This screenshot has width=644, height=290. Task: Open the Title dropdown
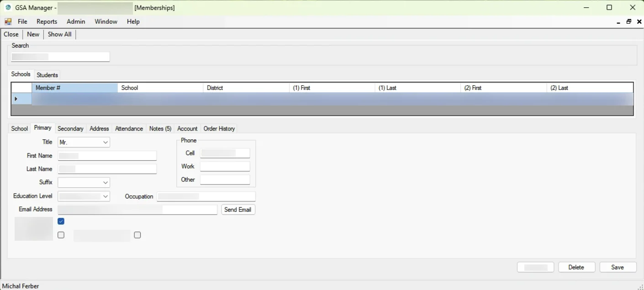click(x=106, y=142)
